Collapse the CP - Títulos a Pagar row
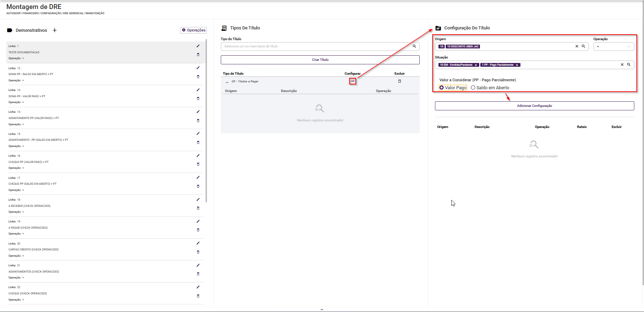The image size is (644, 312). point(227,82)
